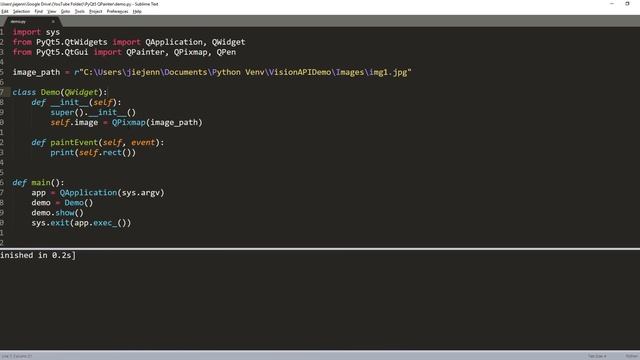640x360 pixels.
Task: Minimize the Sublime Text window
Action: click(611, 4)
